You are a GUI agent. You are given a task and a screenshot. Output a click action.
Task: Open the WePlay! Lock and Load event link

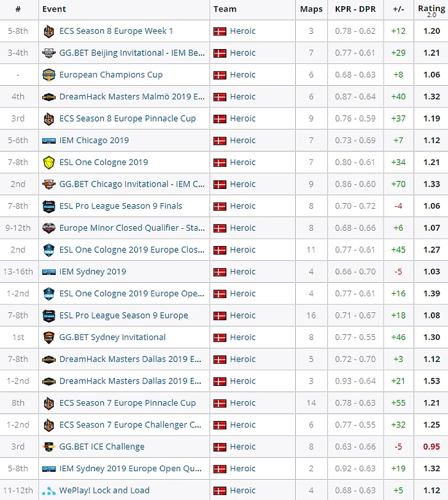[x=104, y=490]
